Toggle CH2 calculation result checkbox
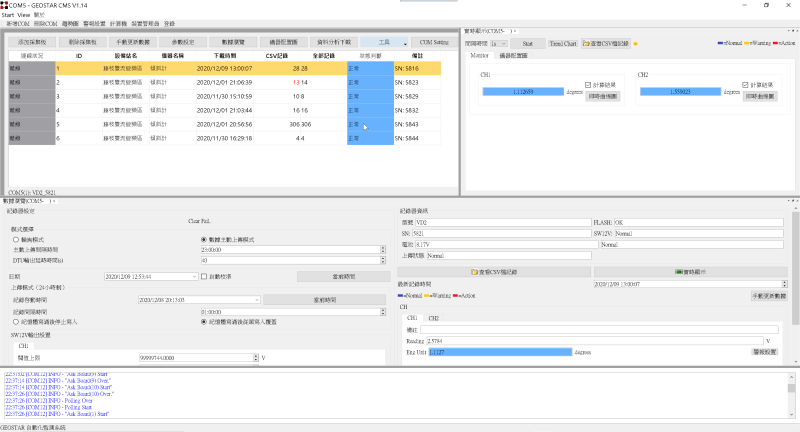Viewport: 800px width, 432px height. point(744,84)
